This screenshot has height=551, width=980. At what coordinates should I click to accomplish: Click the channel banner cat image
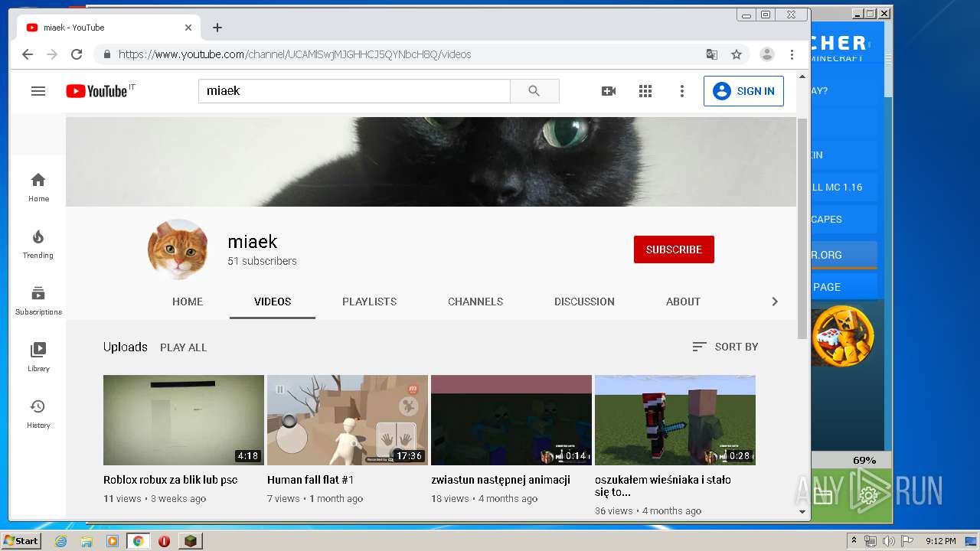431,161
